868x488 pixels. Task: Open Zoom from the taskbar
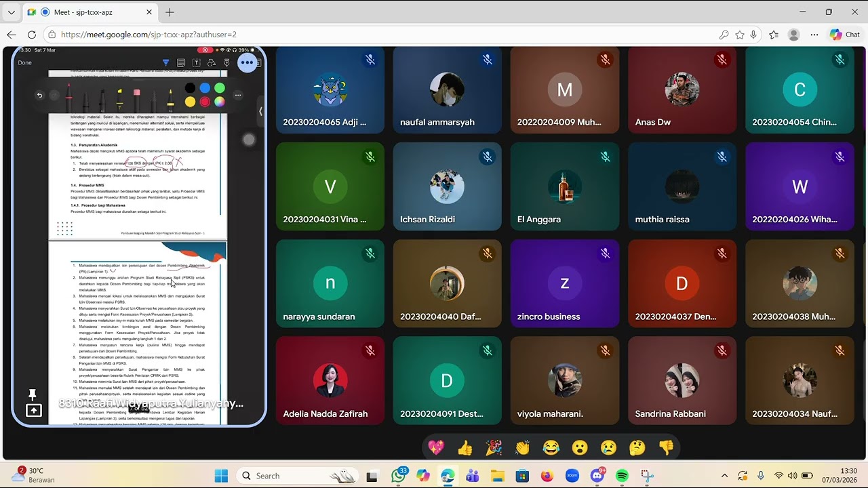(572, 476)
